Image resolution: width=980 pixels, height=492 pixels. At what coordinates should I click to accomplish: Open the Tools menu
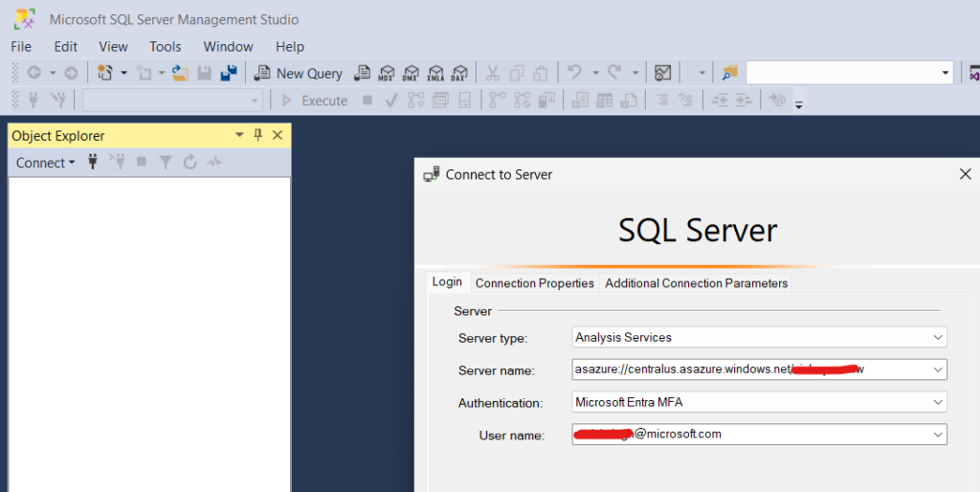[x=165, y=47]
